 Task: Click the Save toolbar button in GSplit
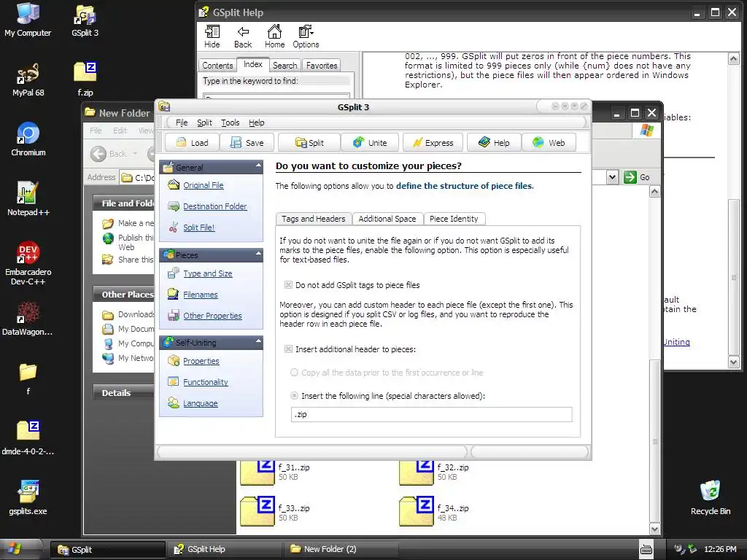(x=247, y=143)
